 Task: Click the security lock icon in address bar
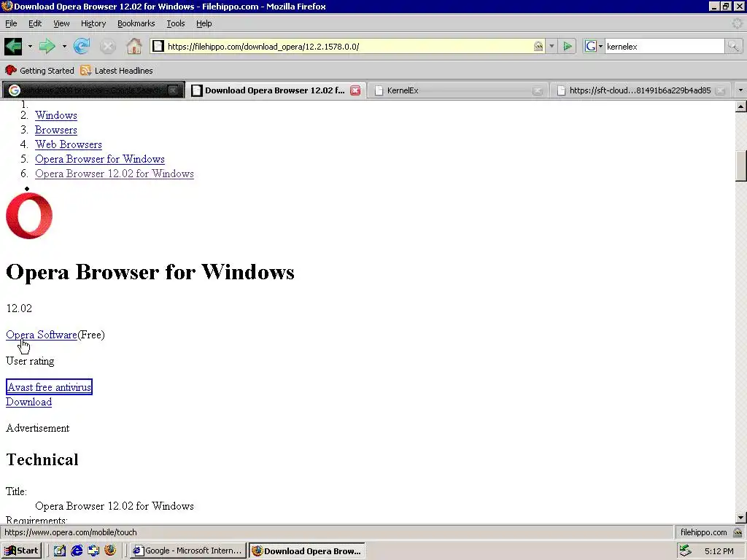538,46
